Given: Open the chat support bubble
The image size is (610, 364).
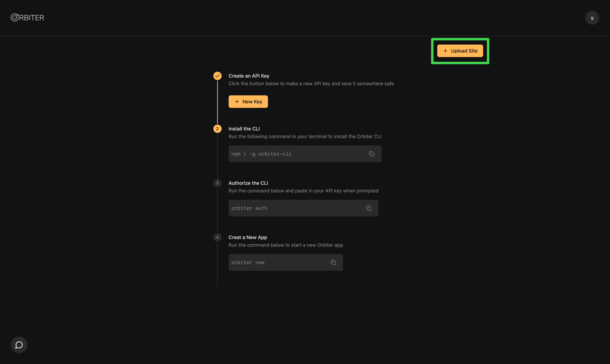Looking at the screenshot, I should (19, 345).
